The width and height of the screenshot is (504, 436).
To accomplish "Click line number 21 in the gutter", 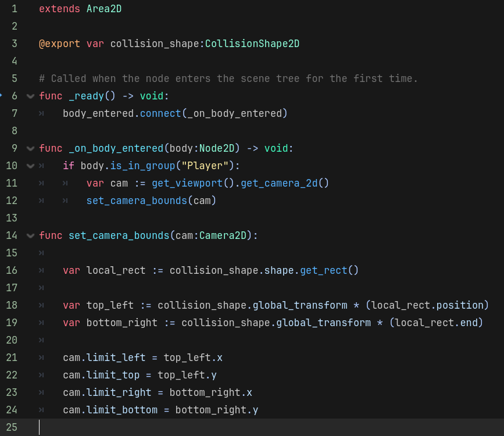I will point(12,358).
